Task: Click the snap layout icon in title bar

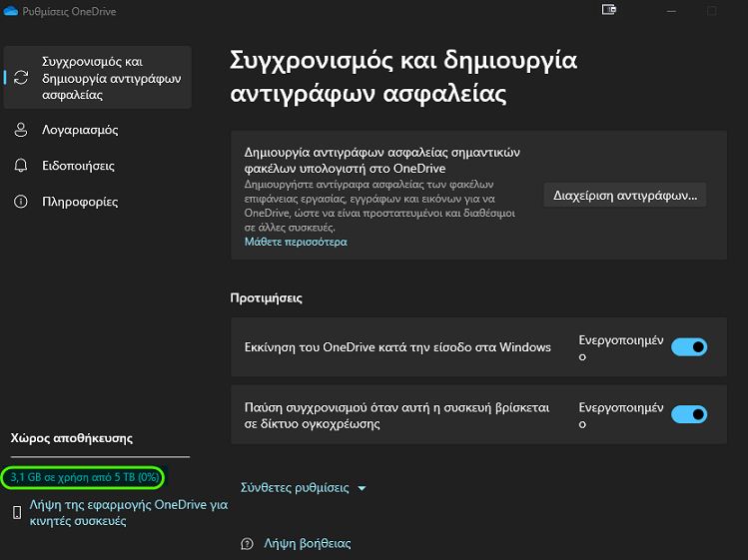Action: point(609,10)
